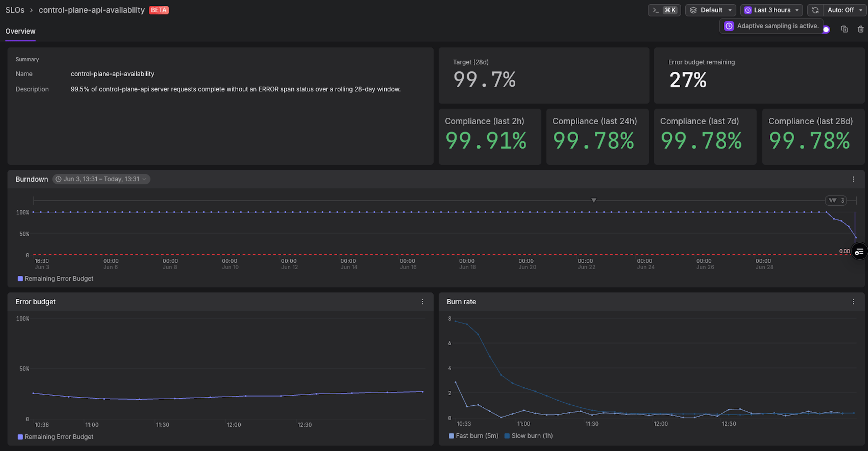Click the grouped annotation marker showing 3
The width and height of the screenshot is (868, 451).
click(x=836, y=201)
